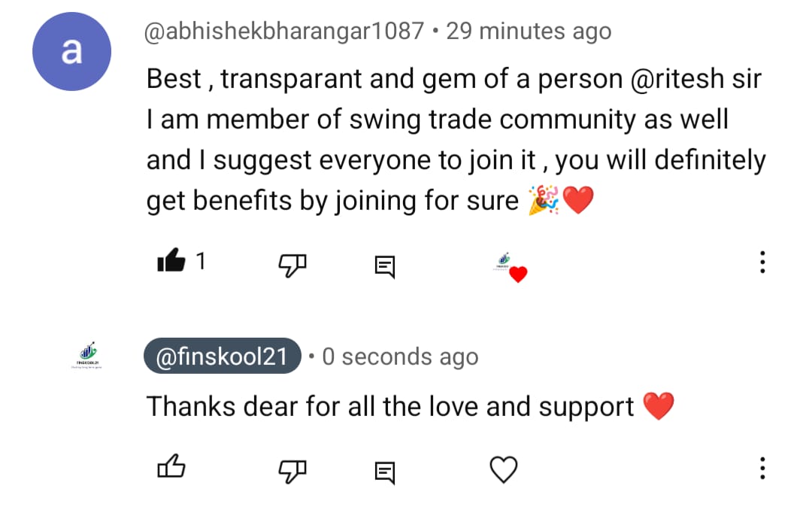Heart the "Thanks dear" reply
Image resolution: width=812 pixels, height=510 pixels.
tap(504, 470)
